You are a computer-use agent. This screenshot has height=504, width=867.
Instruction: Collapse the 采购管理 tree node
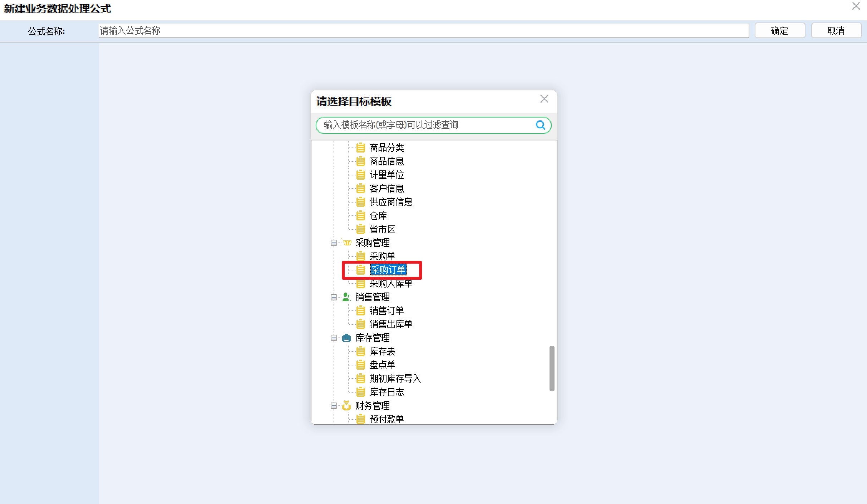click(334, 243)
